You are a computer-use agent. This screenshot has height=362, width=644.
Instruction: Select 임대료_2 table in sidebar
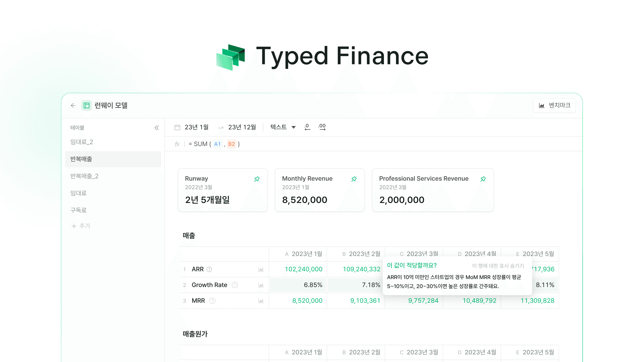click(x=82, y=142)
